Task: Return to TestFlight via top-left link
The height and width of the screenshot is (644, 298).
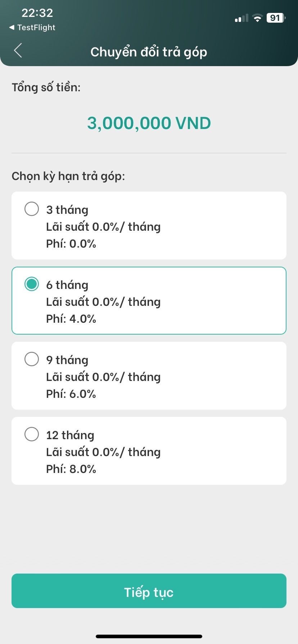Action: coord(32,28)
